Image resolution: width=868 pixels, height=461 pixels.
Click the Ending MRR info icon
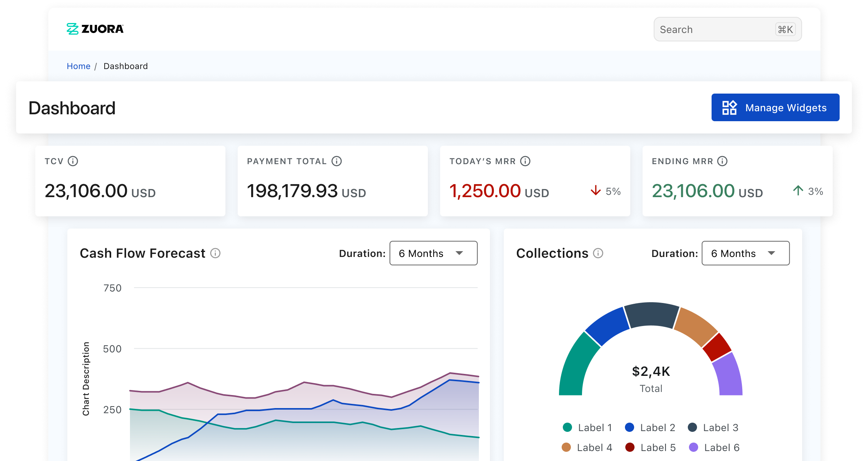point(722,161)
